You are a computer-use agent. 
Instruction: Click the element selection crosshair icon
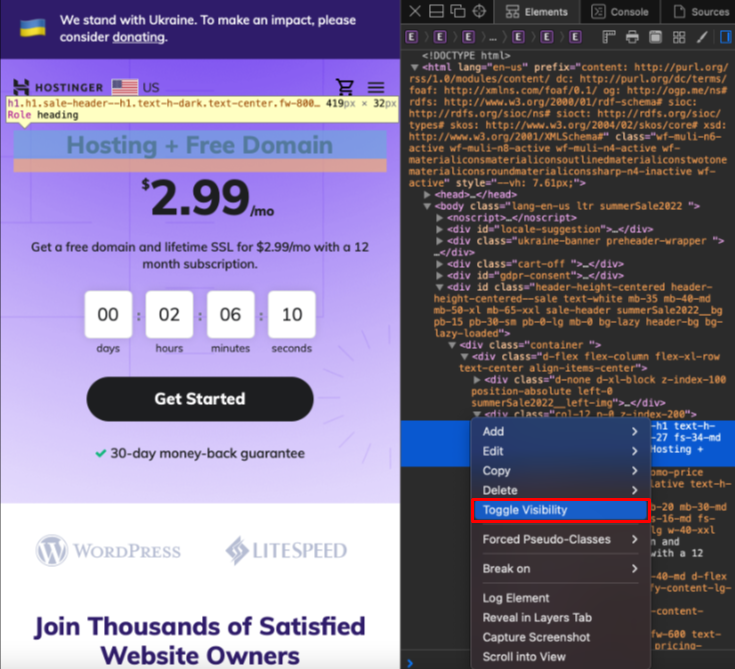(x=479, y=11)
